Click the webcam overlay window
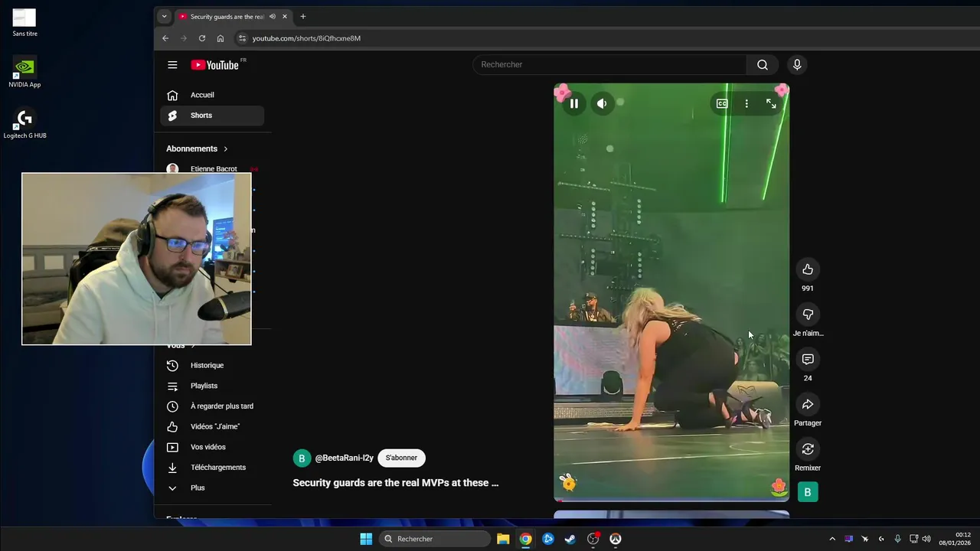The image size is (980, 551). click(136, 259)
